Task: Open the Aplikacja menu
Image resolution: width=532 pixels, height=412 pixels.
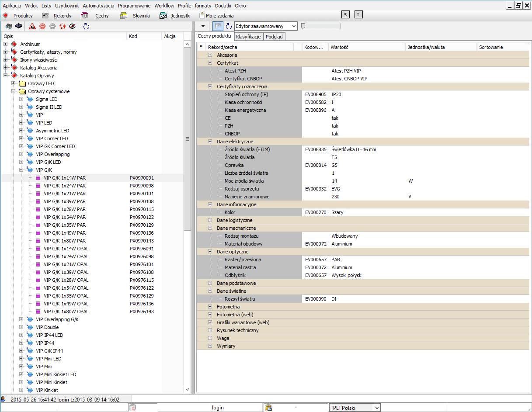Action: (x=11, y=6)
